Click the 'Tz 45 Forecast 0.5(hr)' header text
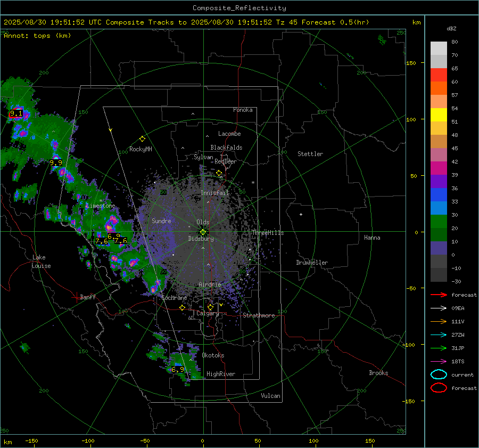 pos(323,22)
